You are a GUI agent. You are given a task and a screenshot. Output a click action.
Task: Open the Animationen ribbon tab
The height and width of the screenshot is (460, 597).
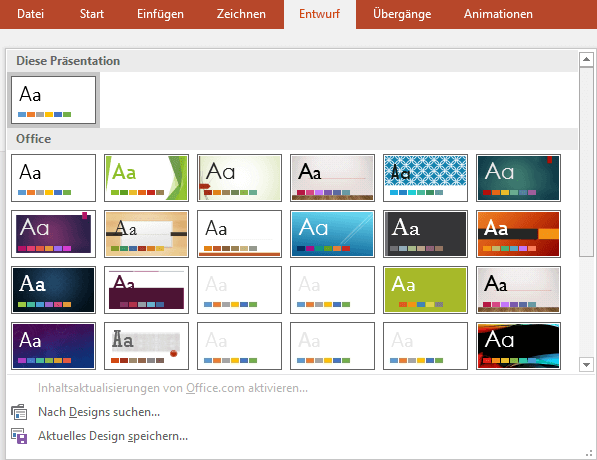coord(498,14)
